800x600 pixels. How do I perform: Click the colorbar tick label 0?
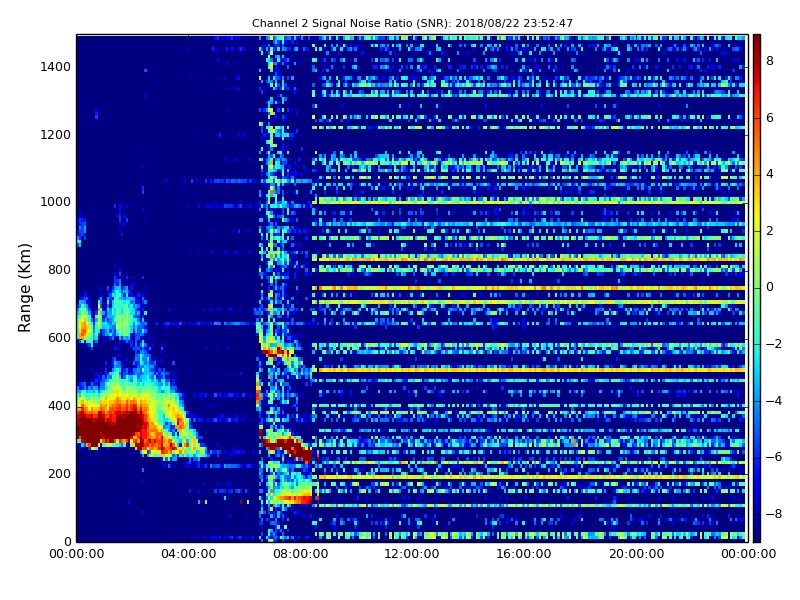[x=770, y=287]
